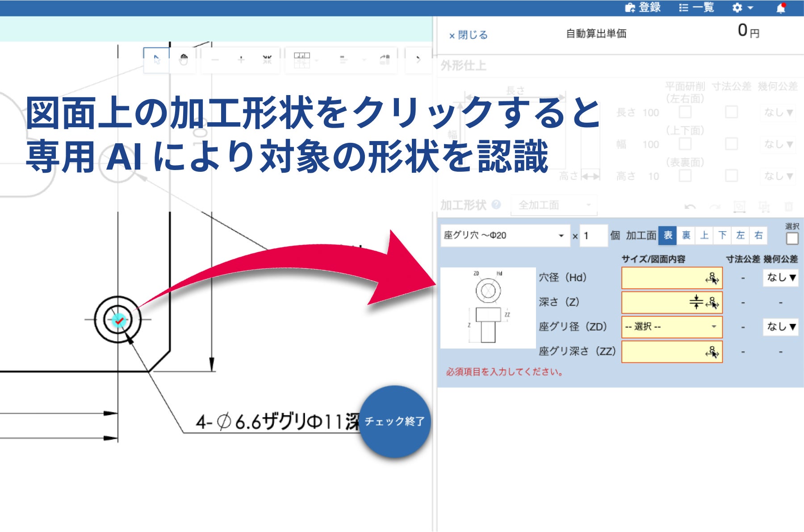
Task: Tick 平面研削 checkbox for 長さ row
Action: pyautogui.click(x=685, y=112)
